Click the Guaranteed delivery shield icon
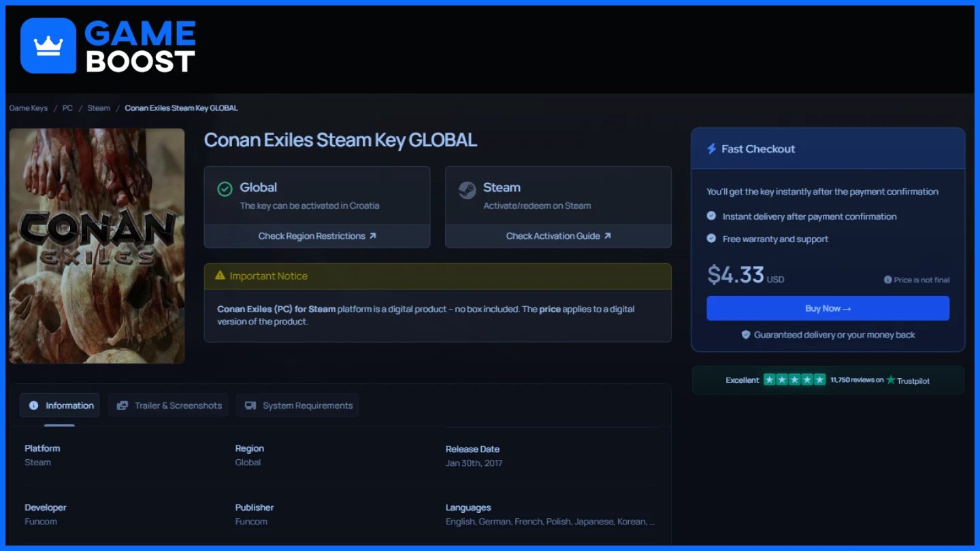 pyautogui.click(x=746, y=335)
